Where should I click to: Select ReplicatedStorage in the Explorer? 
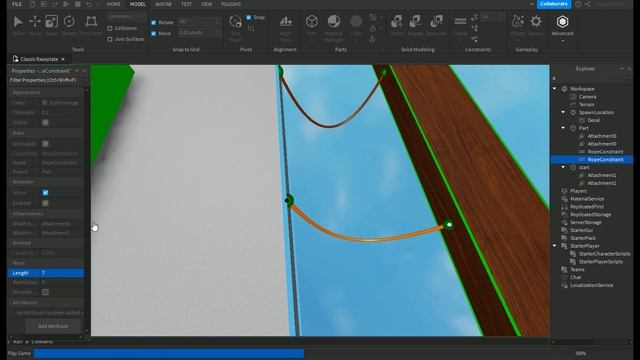590,214
